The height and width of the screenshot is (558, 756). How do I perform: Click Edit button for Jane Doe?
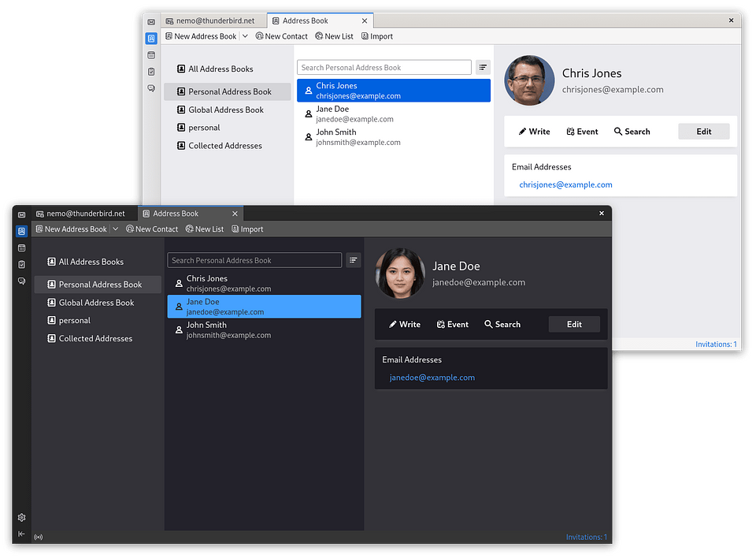[x=574, y=324]
